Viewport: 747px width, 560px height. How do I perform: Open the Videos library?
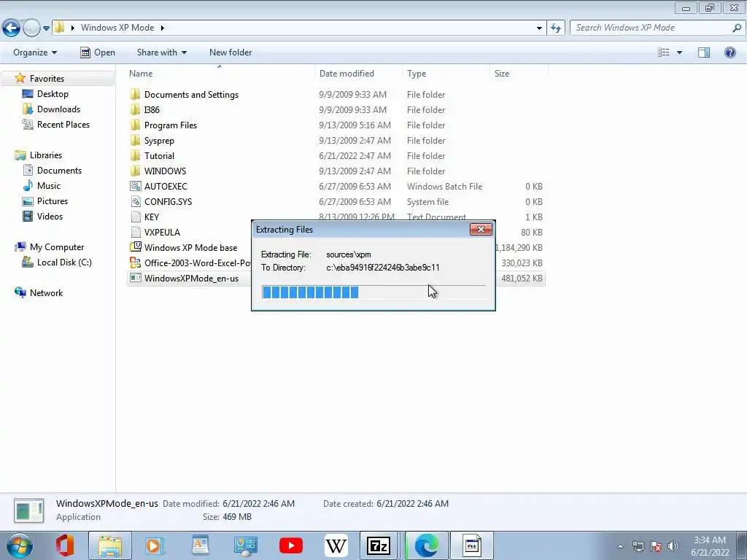50,216
